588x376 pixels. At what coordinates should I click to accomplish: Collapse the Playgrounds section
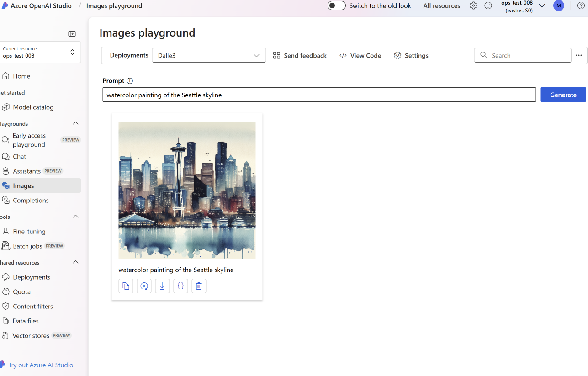[x=76, y=123]
